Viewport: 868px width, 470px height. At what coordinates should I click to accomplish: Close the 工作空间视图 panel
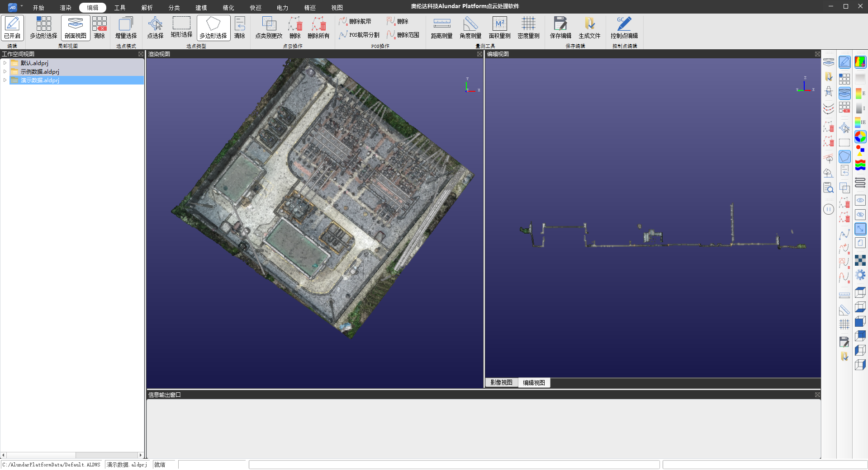[x=141, y=54]
